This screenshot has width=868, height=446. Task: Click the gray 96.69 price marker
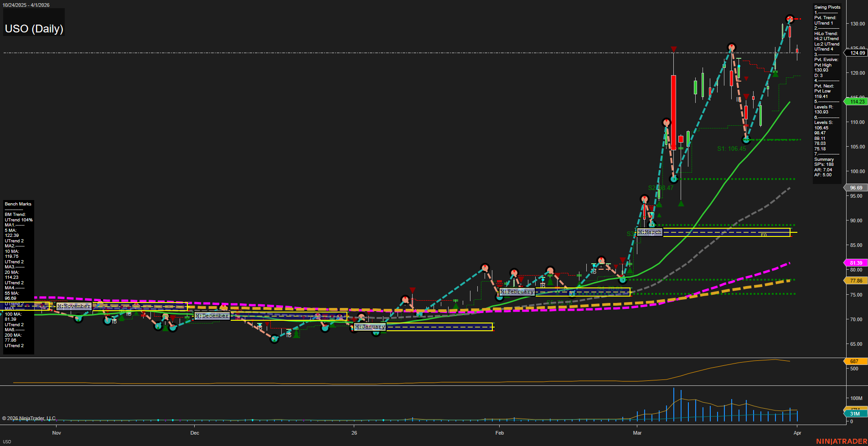(x=856, y=188)
